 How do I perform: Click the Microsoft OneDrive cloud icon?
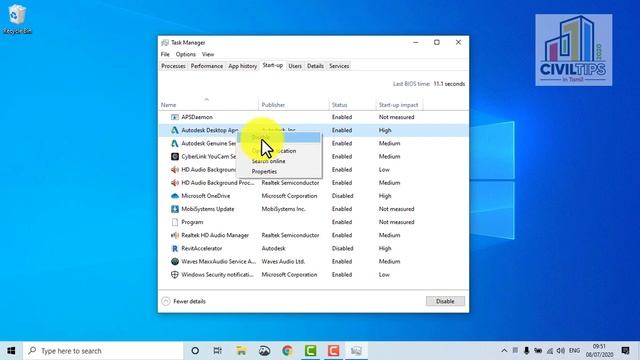pyautogui.click(x=175, y=196)
